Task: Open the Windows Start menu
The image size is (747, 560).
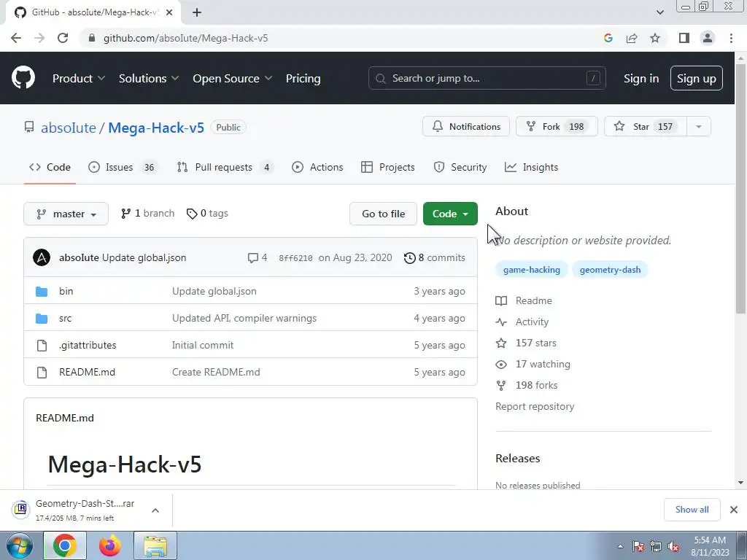Action: (x=20, y=545)
